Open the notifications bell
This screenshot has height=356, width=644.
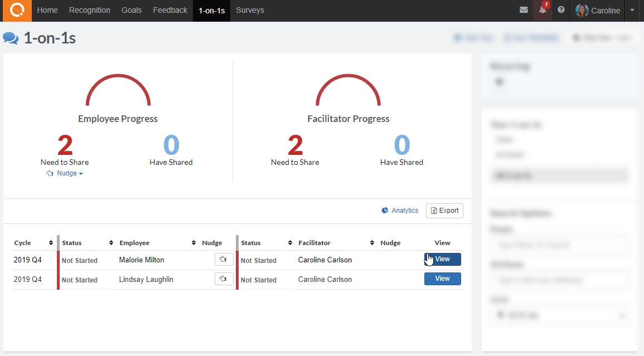543,11
